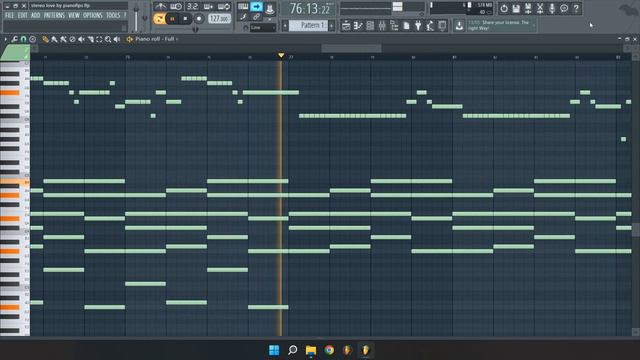640x360 pixels.
Task: Select the Select tool
Action: (99, 39)
